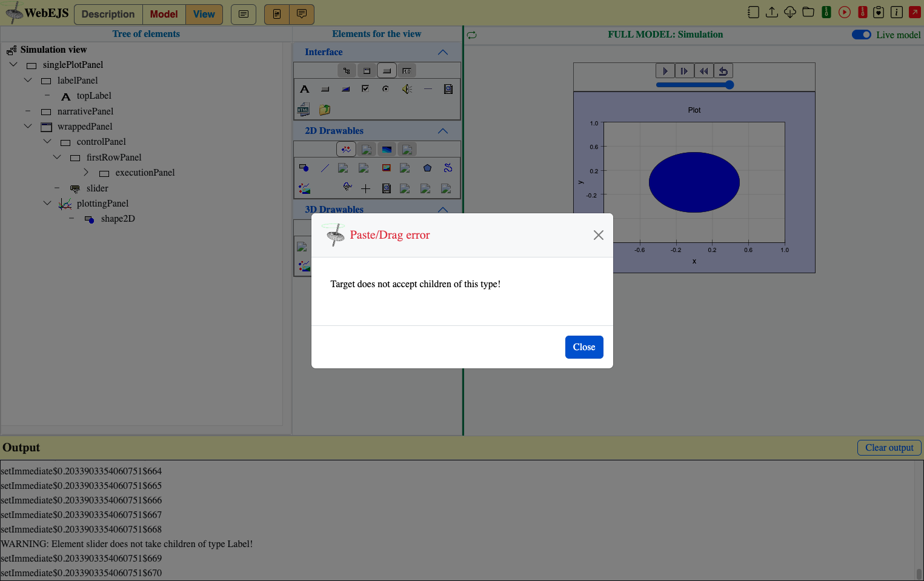The image size is (924, 581).
Task: Click the pentagon polygon icon in 2D Drawables
Action: 427,168
